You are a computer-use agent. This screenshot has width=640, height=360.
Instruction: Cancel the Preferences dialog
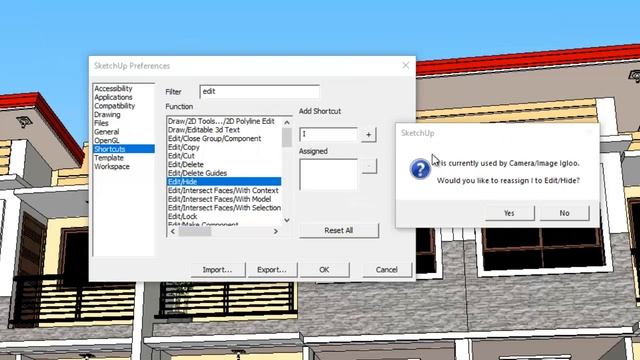[387, 270]
